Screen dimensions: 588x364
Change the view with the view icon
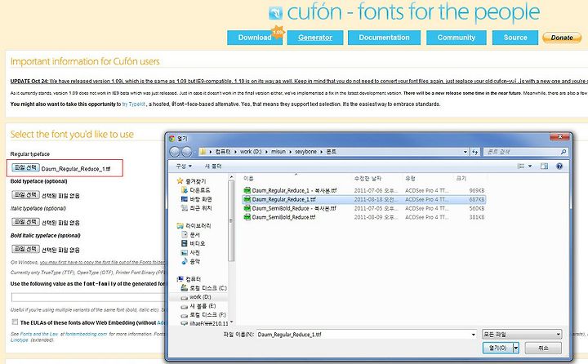520,166
